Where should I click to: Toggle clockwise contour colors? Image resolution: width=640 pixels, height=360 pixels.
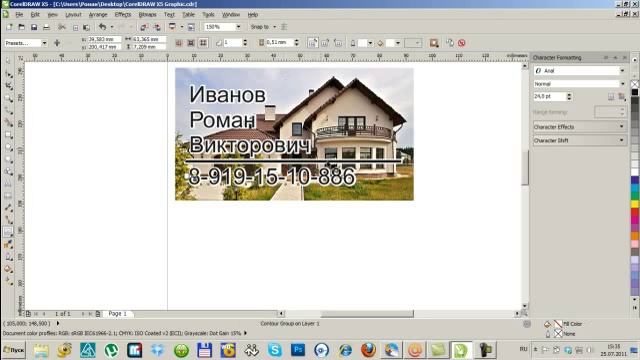pos(325,43)
